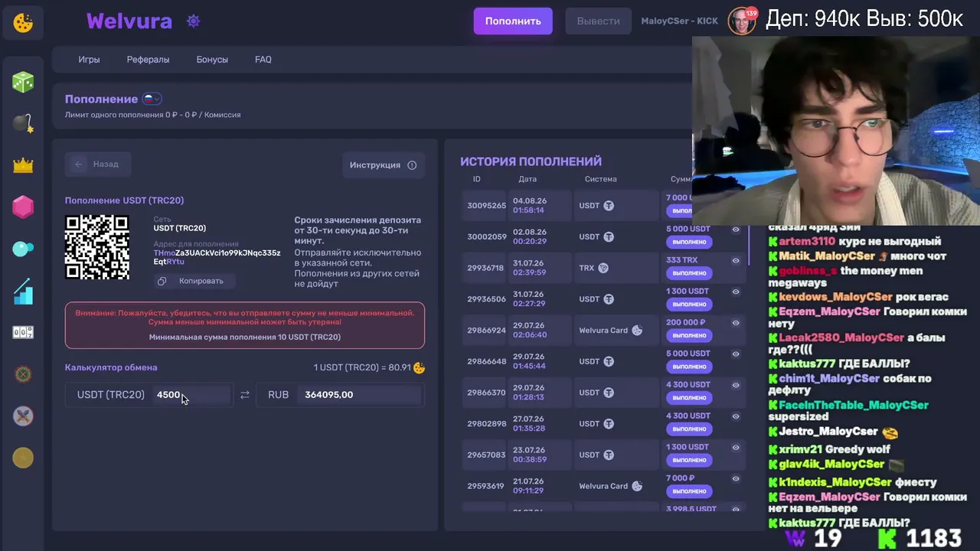Toggle the theme gear icon beside Welvura
This screenshot has height=551, width=980.
(x=193, y=21)
